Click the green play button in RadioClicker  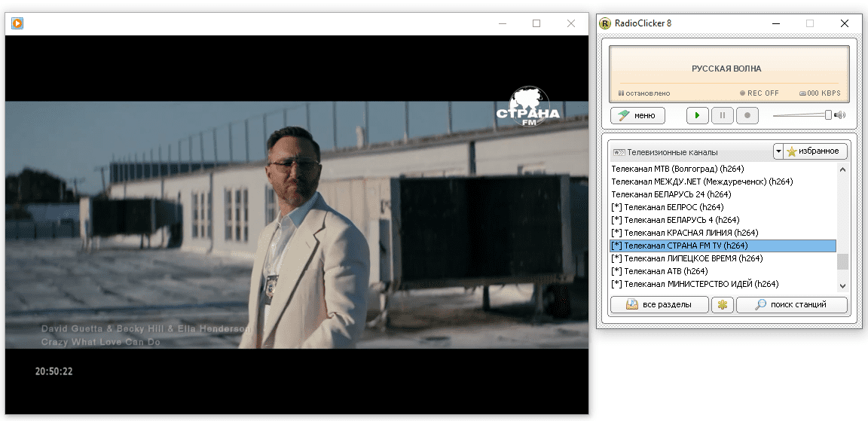point(698,116)
